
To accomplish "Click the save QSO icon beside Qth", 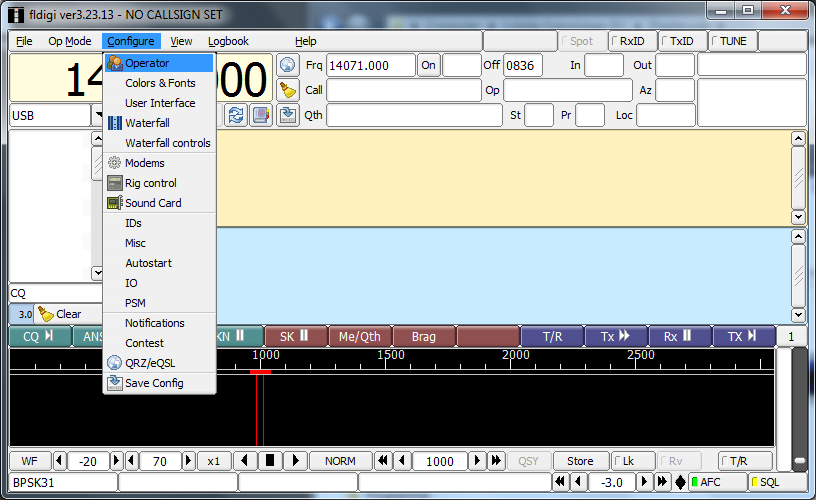I will 288,114.
